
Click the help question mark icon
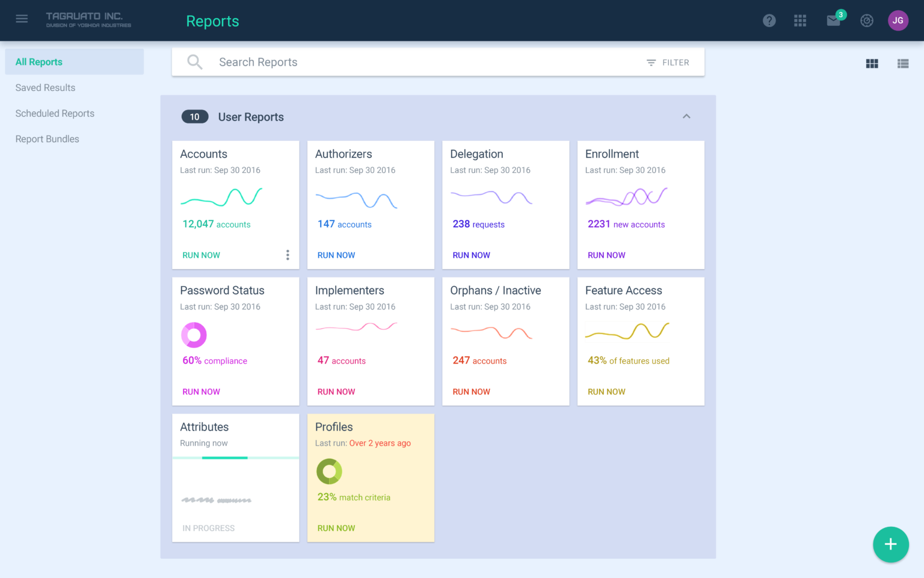coord(769,20)
